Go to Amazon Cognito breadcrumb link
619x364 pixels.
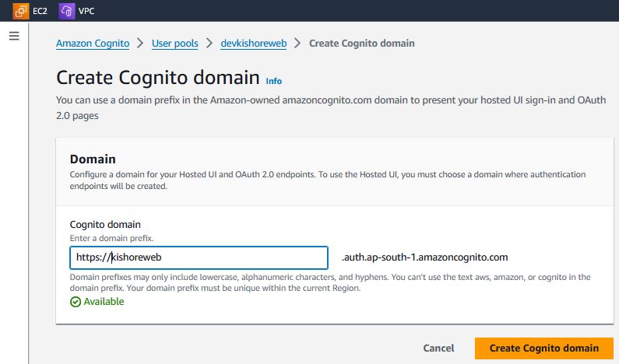[x=93, y=44]
